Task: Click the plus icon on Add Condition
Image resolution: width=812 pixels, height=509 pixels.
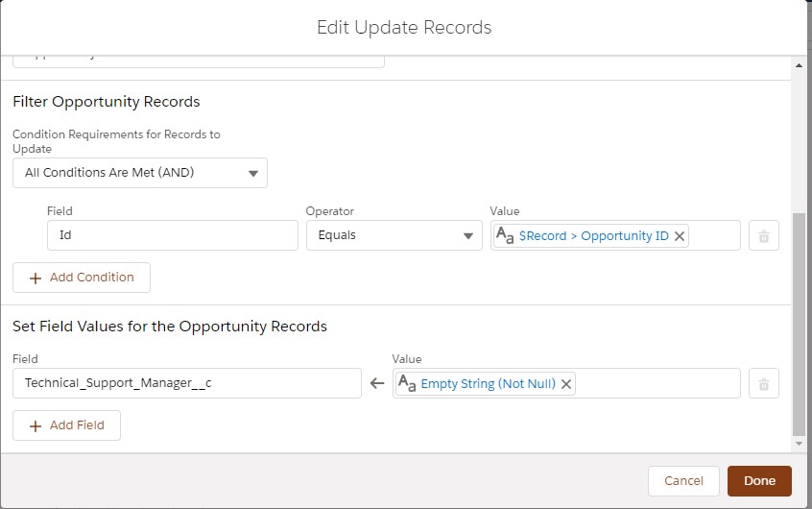Action: (x=36, y=278)
